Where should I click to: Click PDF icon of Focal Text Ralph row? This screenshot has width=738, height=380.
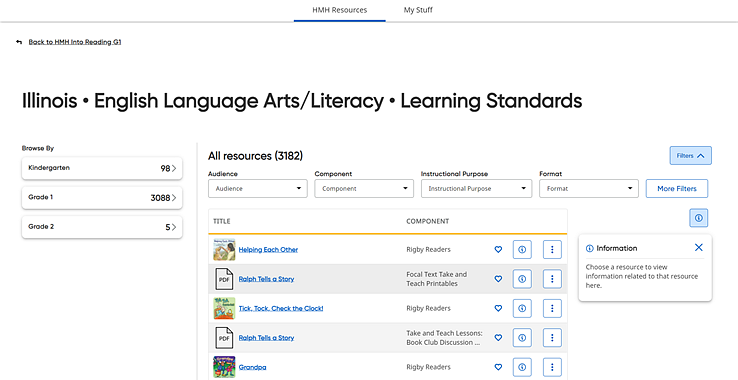tap(224, 279)
